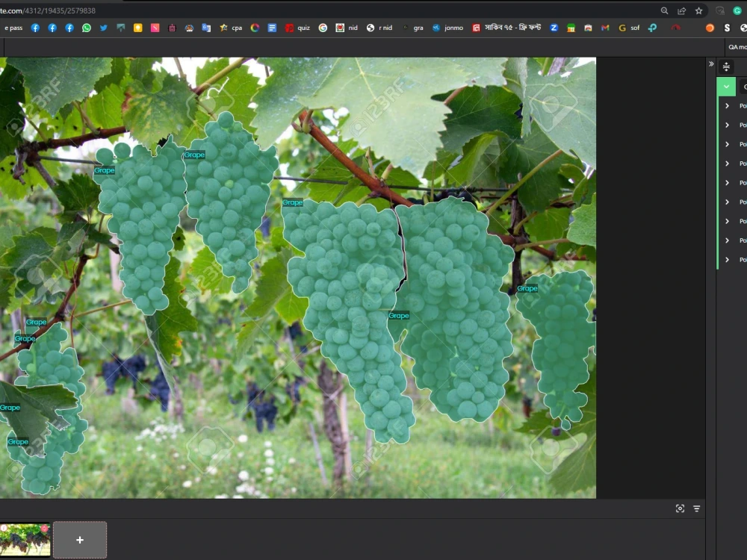Viewport: 747px width, 560px height.
Task: Expand the fifth polygon row
Action: coord(727,182)
